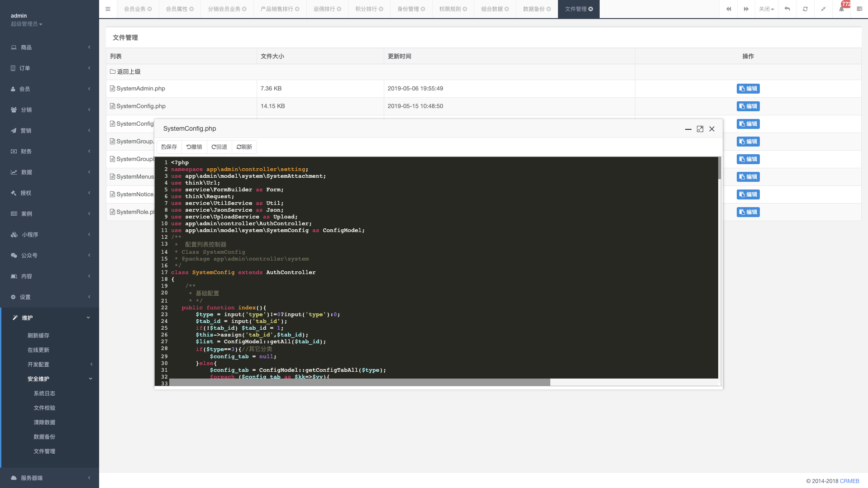The image size is (868, 488).
Task: Undo changes with 撤销 button
Action: click(194, 147)
